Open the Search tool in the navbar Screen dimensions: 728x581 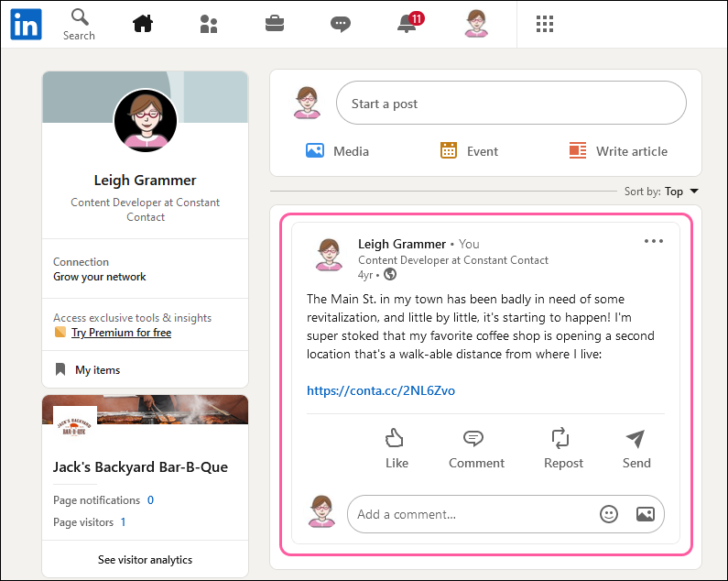(x=79, y=25)
